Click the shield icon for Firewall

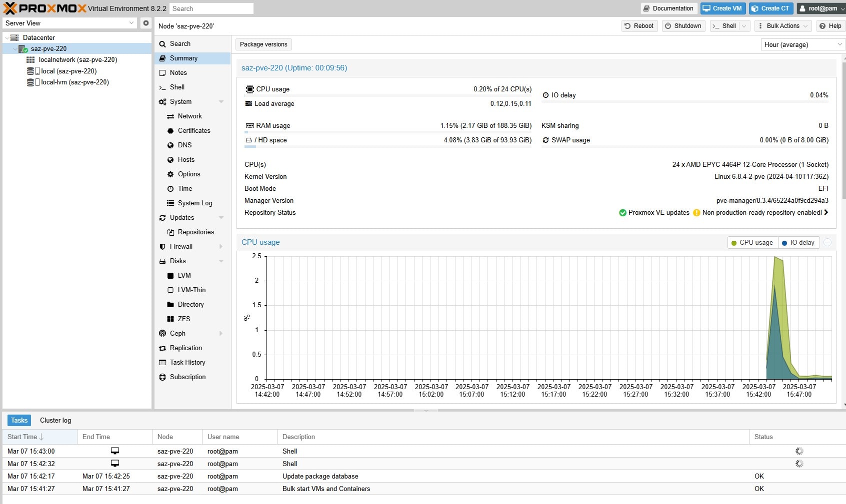pos(162,247)
